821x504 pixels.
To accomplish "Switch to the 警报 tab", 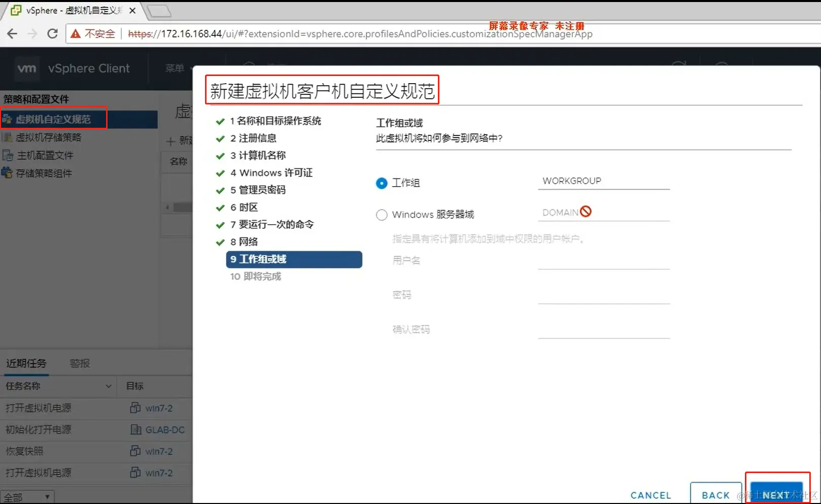I will pyautogui.click(x=80, y=363).
